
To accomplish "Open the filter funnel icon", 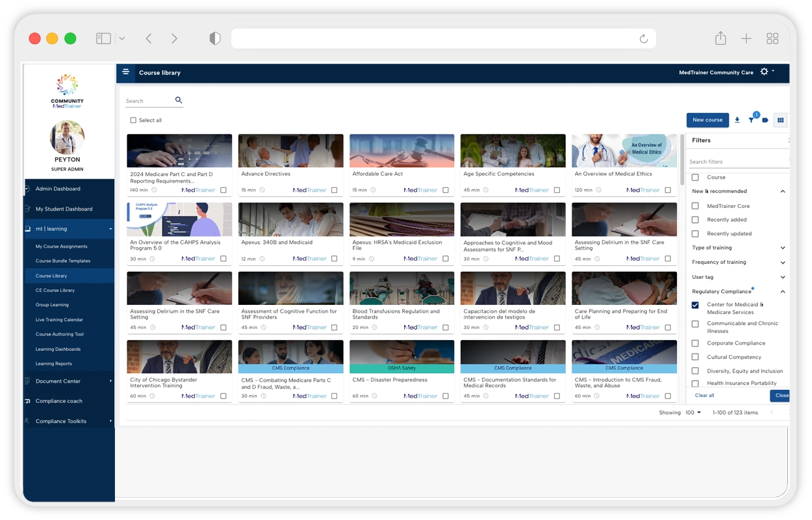I will click(x=751, y=120).
